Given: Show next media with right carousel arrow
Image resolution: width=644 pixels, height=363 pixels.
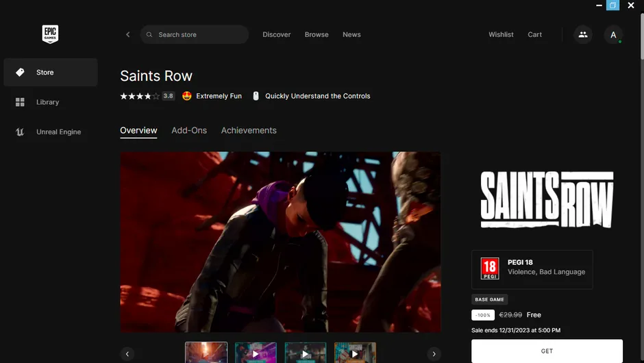Looking at the screenshot, I should coord(433,354).
